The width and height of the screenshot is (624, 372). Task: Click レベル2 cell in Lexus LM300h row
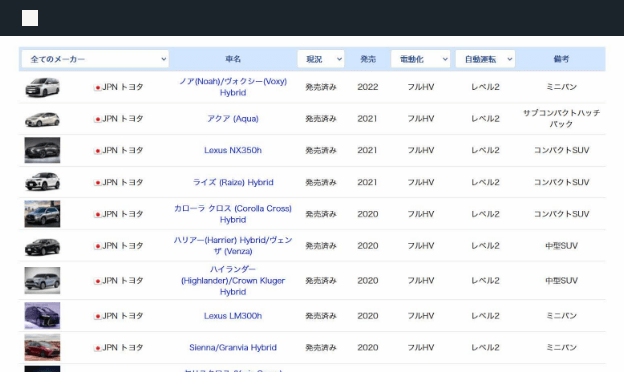pos(485,316)
